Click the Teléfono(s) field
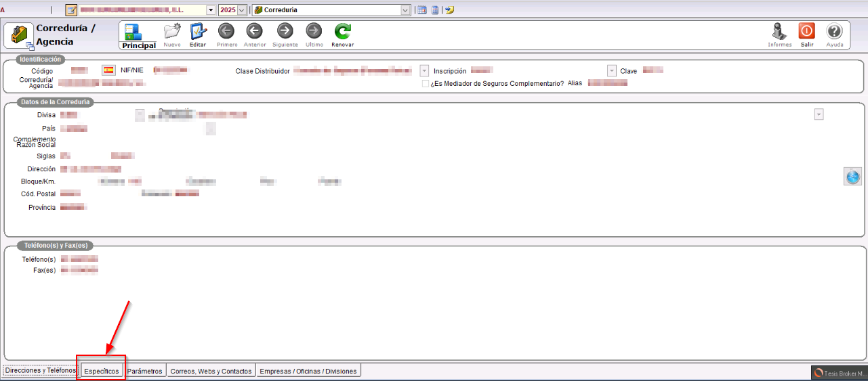The height and width of the screenshot is (381, 868). pos(79,259)
